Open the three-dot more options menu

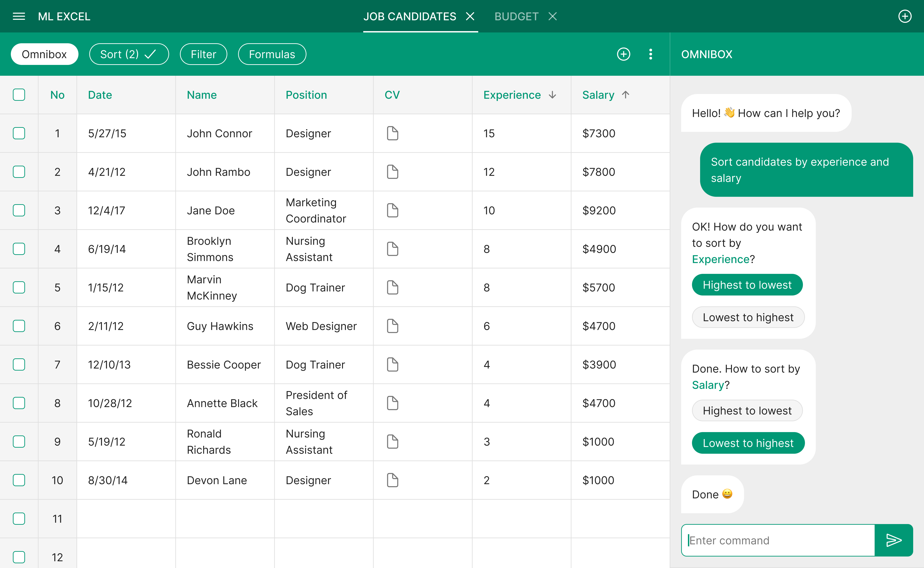click(650, 54)
